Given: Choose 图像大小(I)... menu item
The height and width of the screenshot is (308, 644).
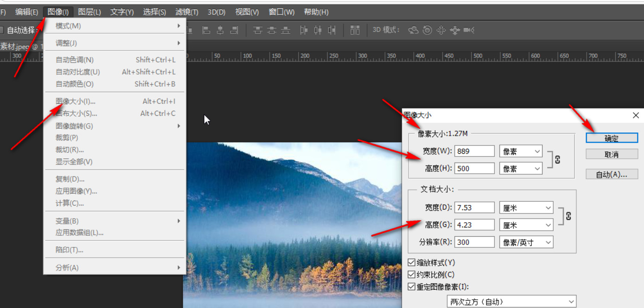Looking at the screenshot, I should (114, 101).
